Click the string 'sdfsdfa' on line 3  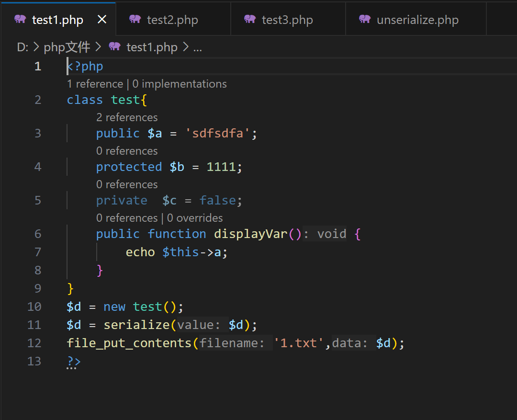coord(218,133)
